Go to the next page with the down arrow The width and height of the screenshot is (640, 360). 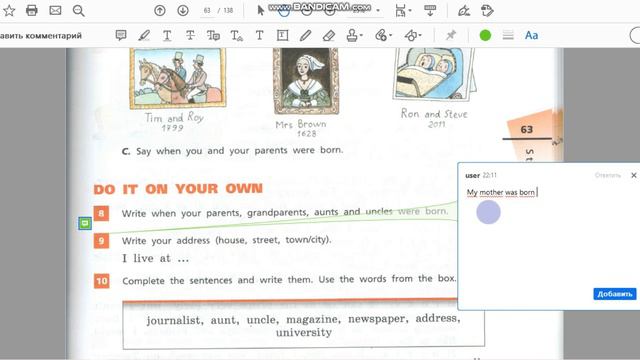(183, 11)
